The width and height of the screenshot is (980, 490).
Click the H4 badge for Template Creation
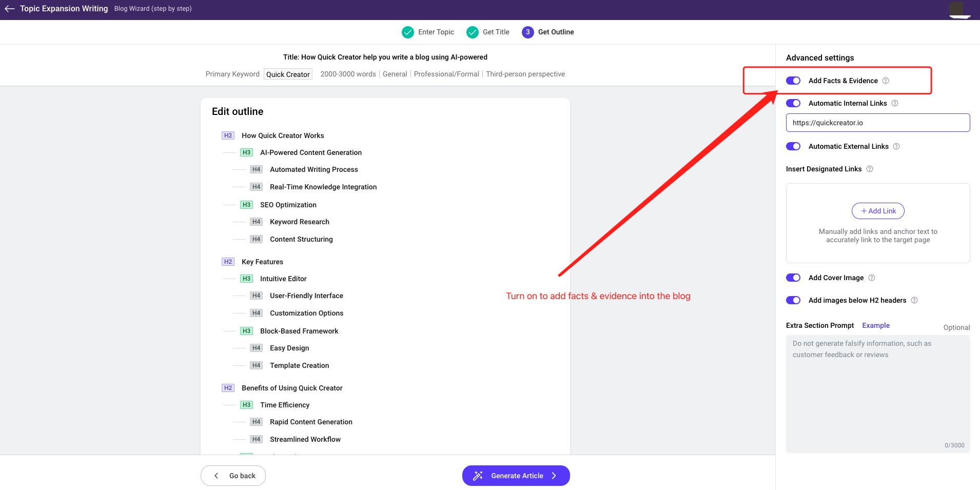coord(256,365)
